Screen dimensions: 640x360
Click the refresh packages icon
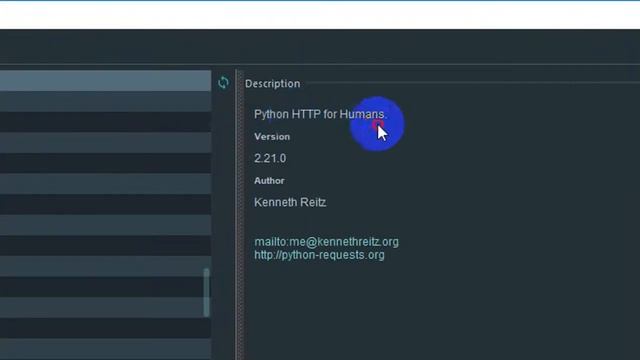click(223, 83)
